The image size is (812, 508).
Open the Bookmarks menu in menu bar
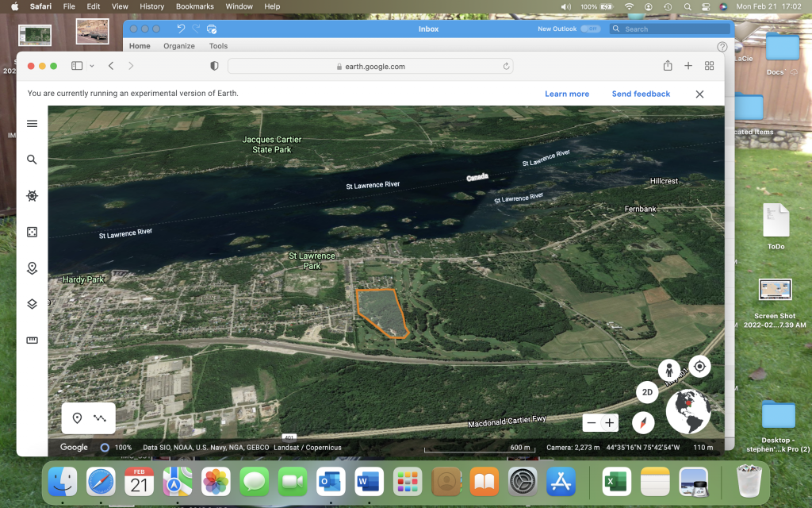click(194, 6)
